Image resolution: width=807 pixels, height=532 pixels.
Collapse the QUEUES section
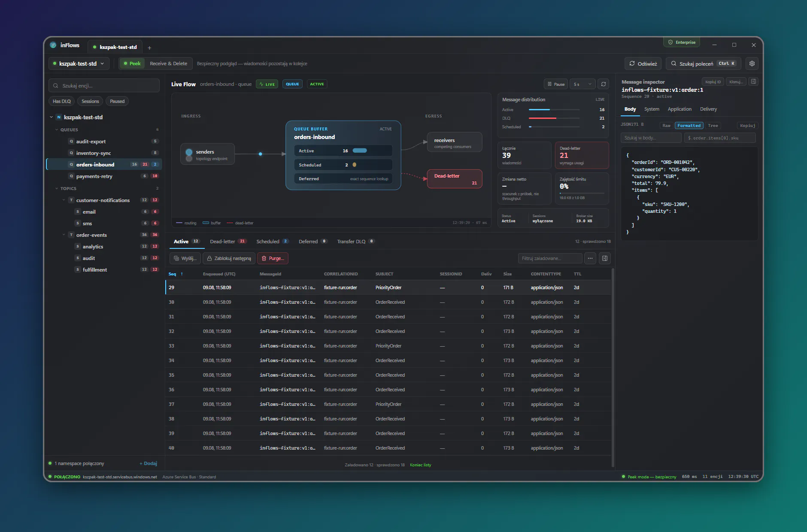coord(57,130)
